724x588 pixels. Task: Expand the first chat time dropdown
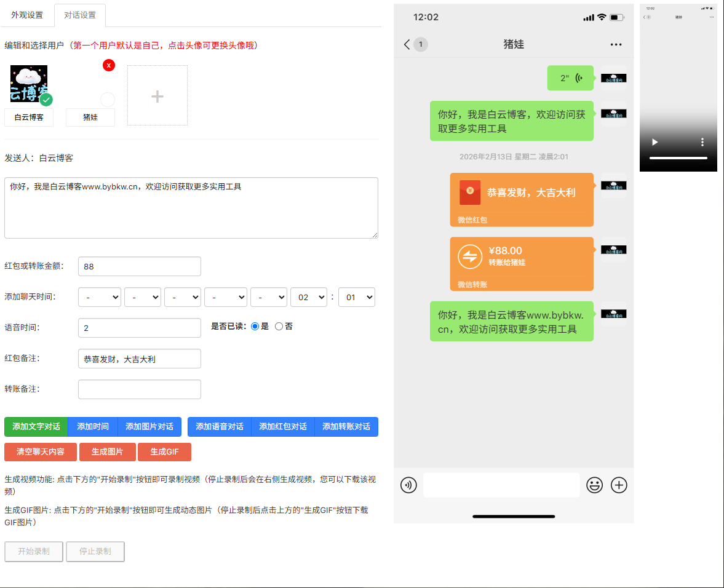[100, 297]
